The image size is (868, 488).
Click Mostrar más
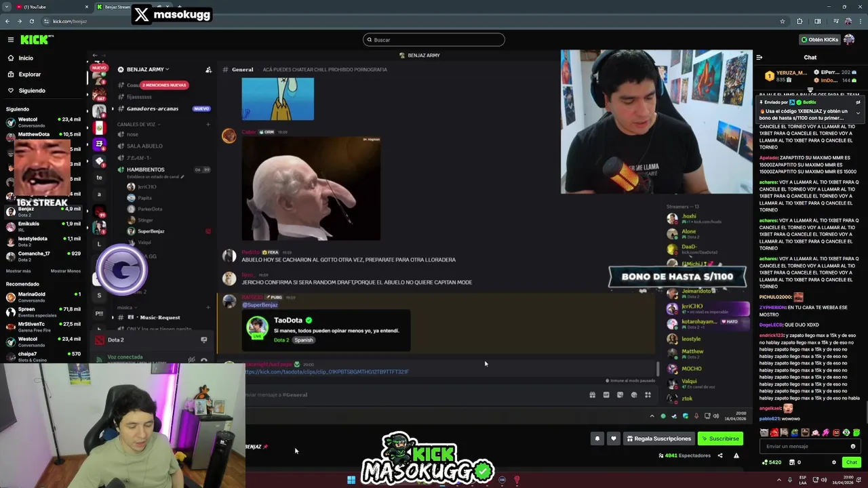pyautogui.click(x=18, y=271)
